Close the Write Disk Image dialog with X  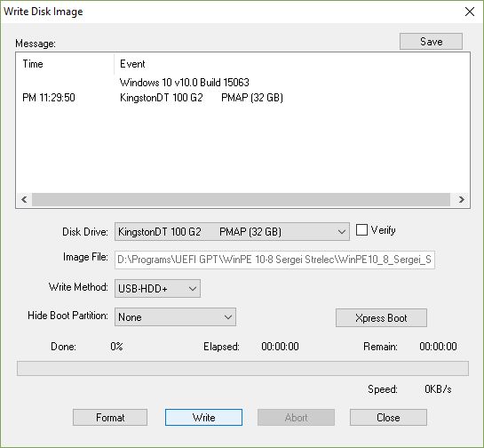(x=470, y=12)
